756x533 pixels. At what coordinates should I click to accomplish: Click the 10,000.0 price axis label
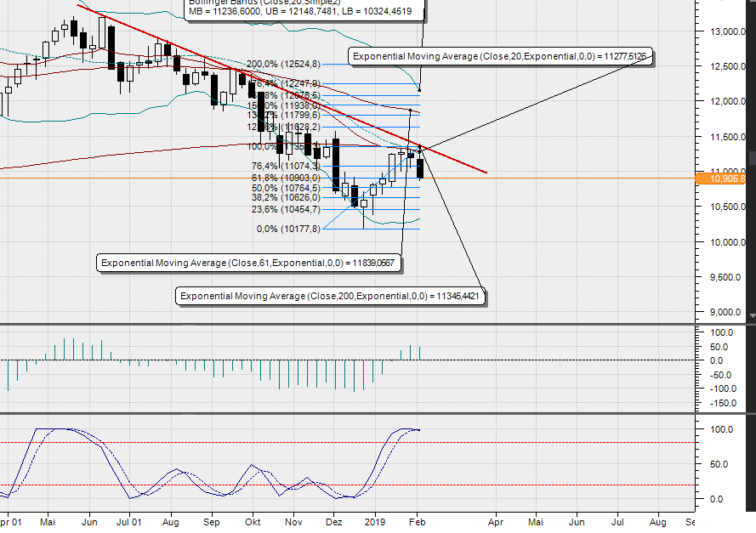(x=728, y=242)
